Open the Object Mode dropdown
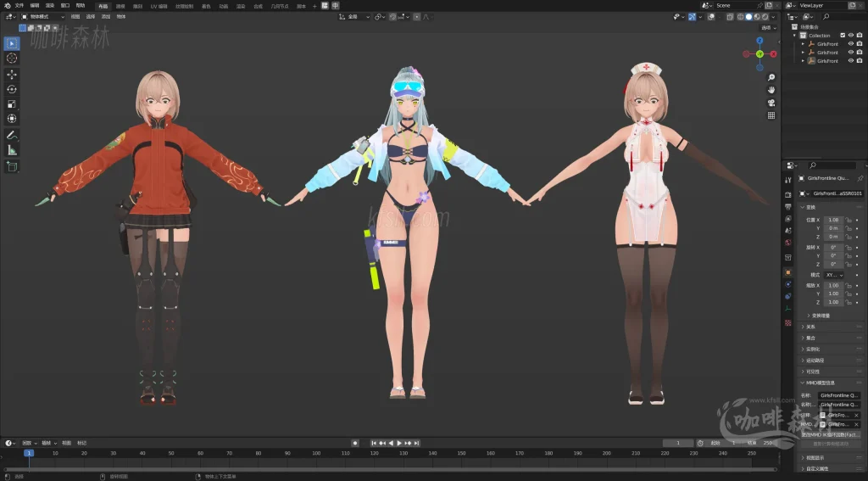Viewport: 868px width, 481px height. pyautogui.click(x=42, y=17)
